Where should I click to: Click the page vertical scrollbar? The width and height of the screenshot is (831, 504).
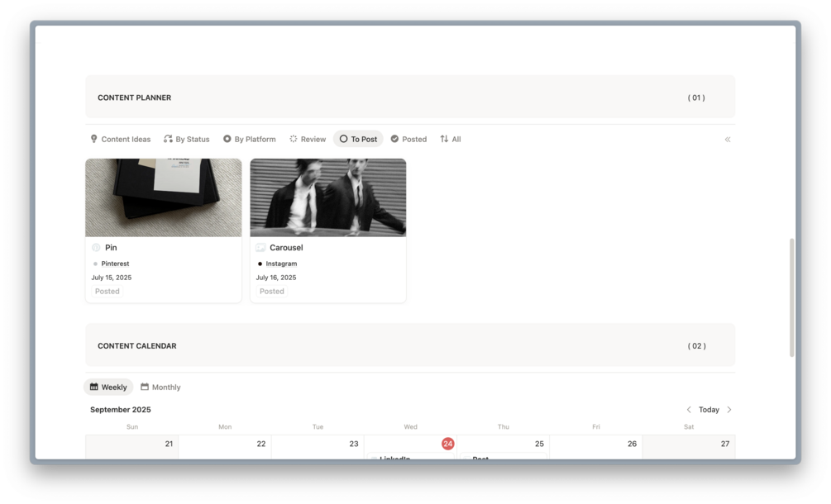click(792, 297)
